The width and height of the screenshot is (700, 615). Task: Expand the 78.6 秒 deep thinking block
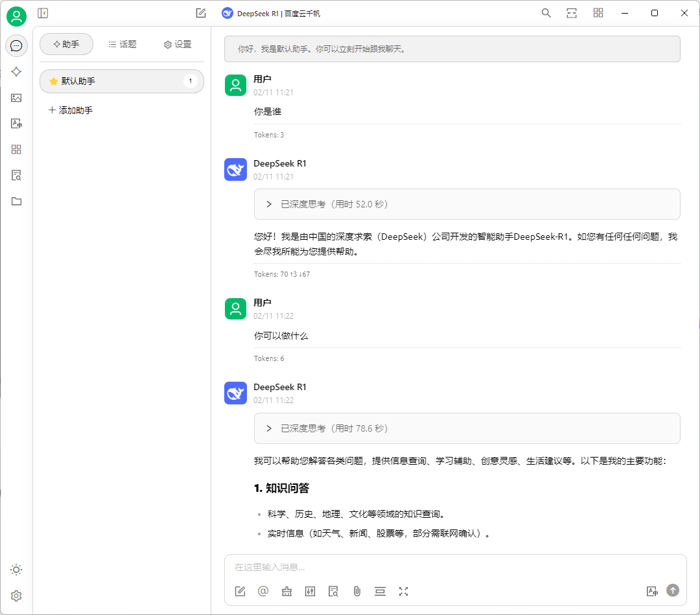click(467, 428)
